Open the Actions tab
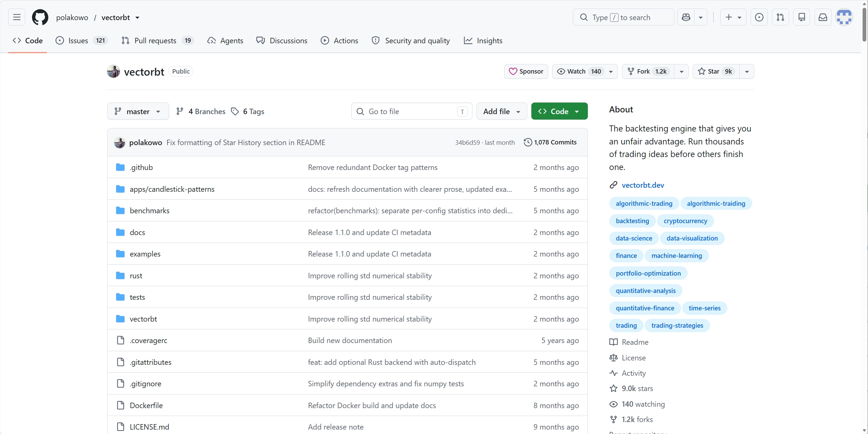The image size is (868, 434). 339,41
